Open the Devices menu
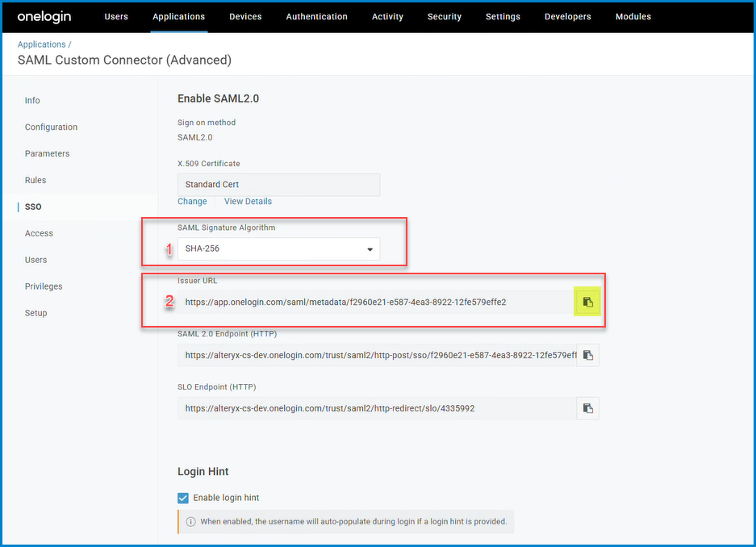This screenshot has width=756, height=547. point(245,16)
